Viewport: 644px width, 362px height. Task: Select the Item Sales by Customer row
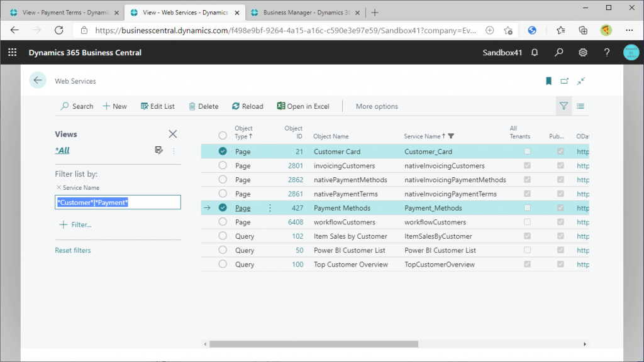[x=223, y=236]
